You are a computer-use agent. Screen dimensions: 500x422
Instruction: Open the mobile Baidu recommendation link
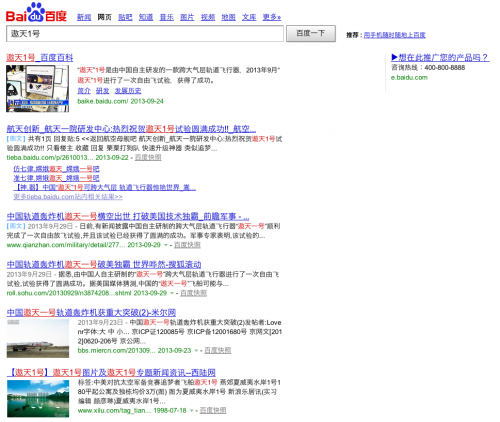tap(395, 35)
